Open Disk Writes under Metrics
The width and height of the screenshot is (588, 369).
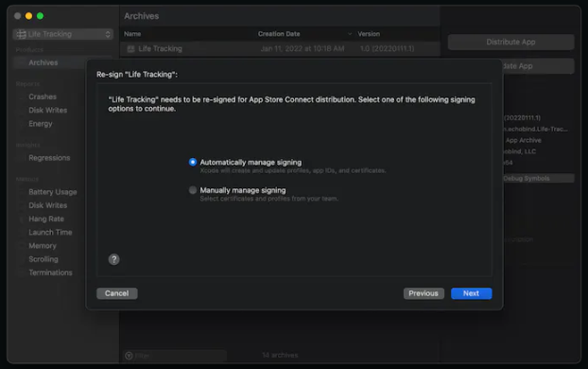(47, 205)
